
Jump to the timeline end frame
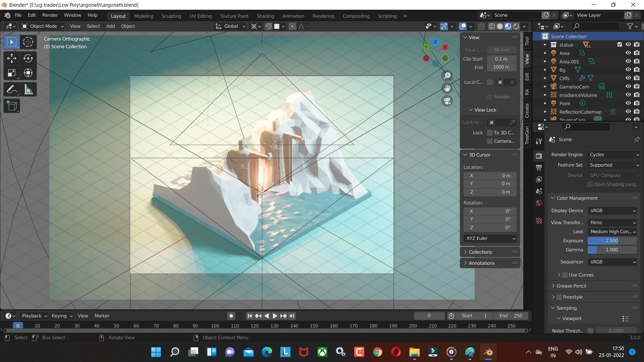coord(292,316)
